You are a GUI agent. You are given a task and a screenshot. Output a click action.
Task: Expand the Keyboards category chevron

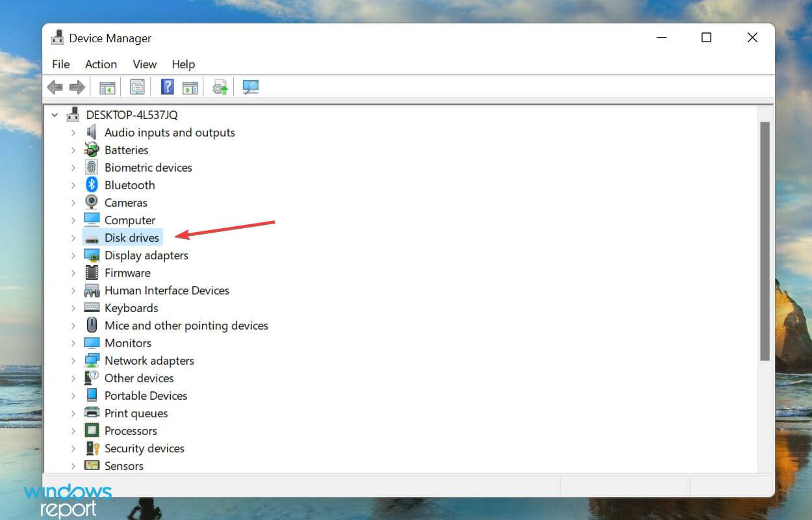(73, 308)
